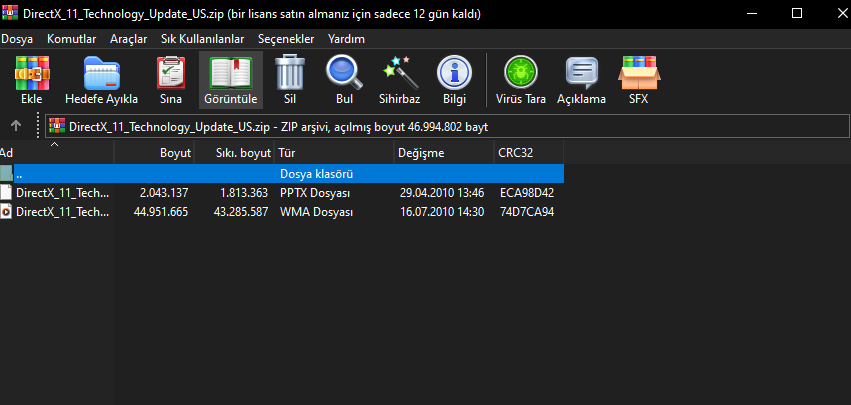Click WinRAR icon in title bar
Image resolution: width=851 pixels, height=405 pixels.
(x=10, y=13)
